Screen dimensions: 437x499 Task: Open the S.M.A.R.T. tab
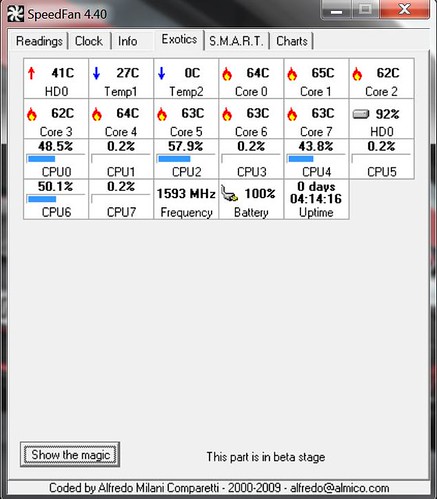pyautogui.click(x=236, y=41)
